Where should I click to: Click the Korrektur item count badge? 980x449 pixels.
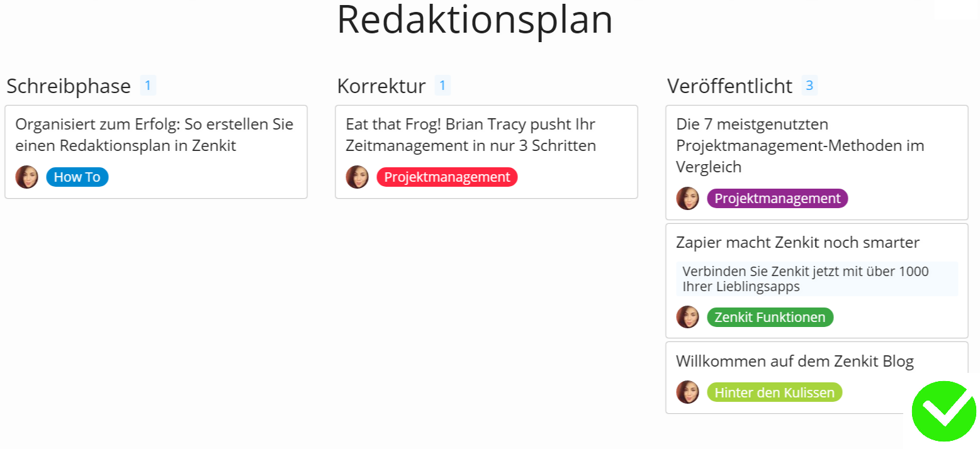[442, 86]
